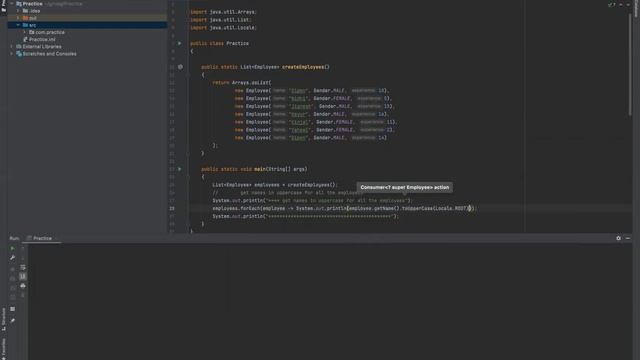
Task: Expand the orange out folder
Action: [x=18, y=18]
